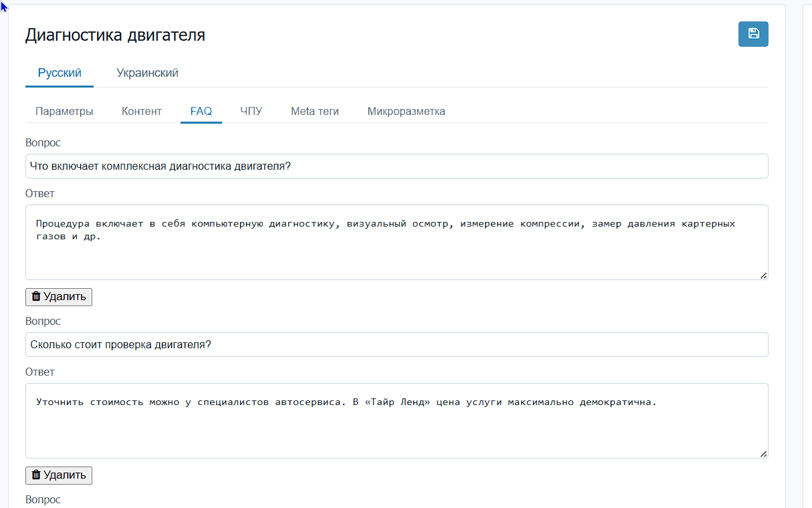The height and width of the screenshot is (508, 812).
Task: Click answer textarea starting with Процедура включает
Action: pos(397,242)
